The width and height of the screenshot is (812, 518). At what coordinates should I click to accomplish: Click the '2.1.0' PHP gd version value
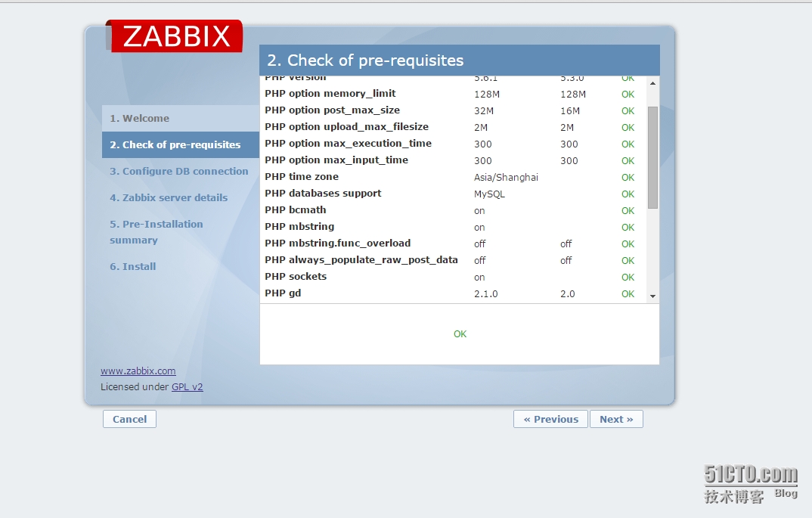click(485, 293)
